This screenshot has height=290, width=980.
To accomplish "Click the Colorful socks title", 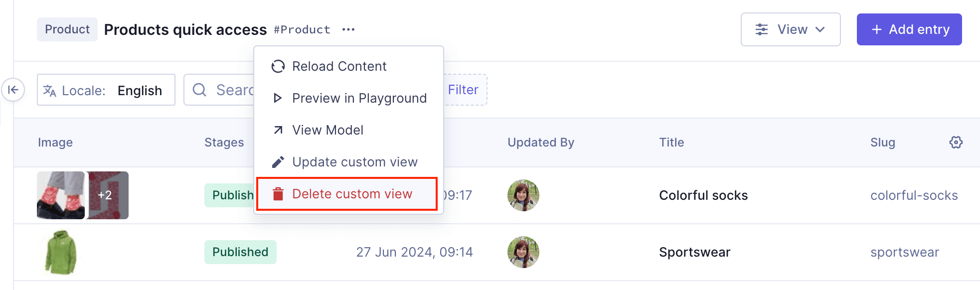I will click(x=703, y=195).
